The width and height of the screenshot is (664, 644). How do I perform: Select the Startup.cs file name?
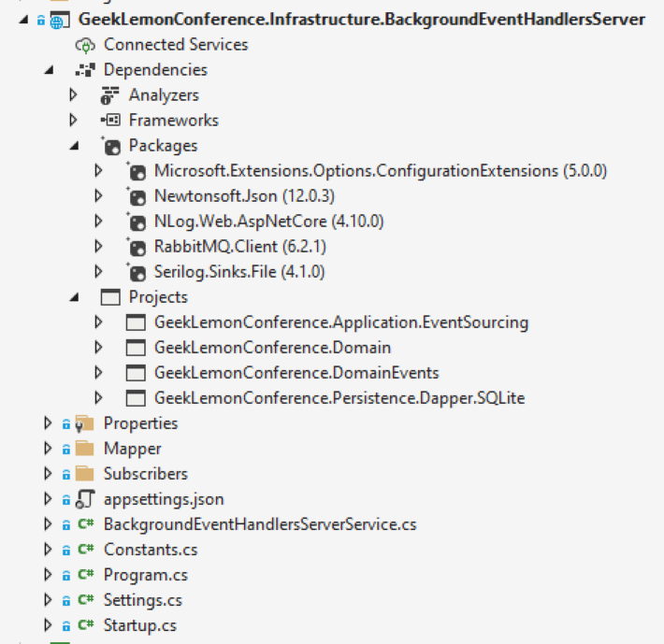[x=140, y=625]
